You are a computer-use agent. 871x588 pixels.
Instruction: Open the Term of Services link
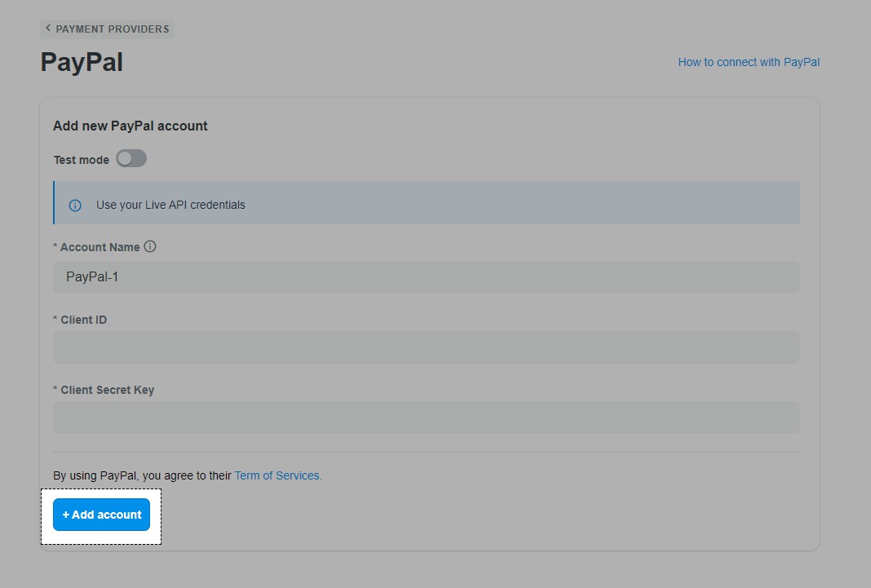pos(278,475)
